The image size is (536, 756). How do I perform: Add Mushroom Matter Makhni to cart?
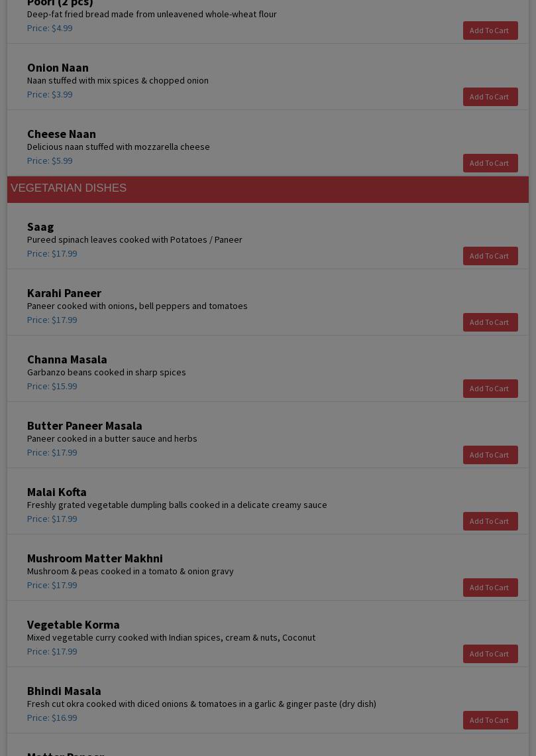(x=490, y=588)
